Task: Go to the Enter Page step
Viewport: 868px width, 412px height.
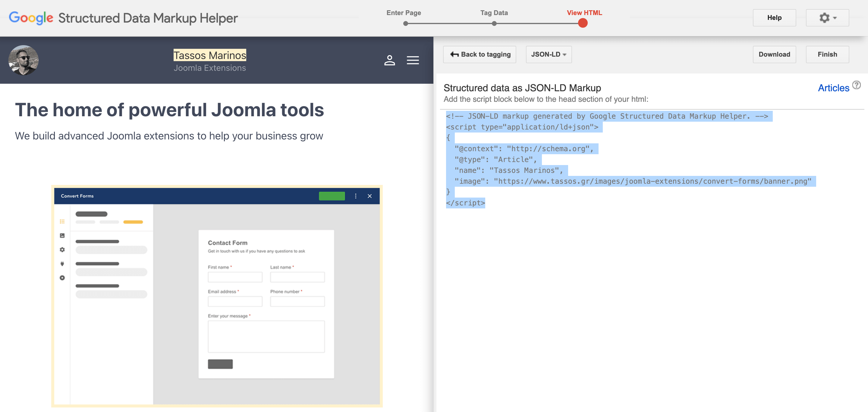Action: 404,13
